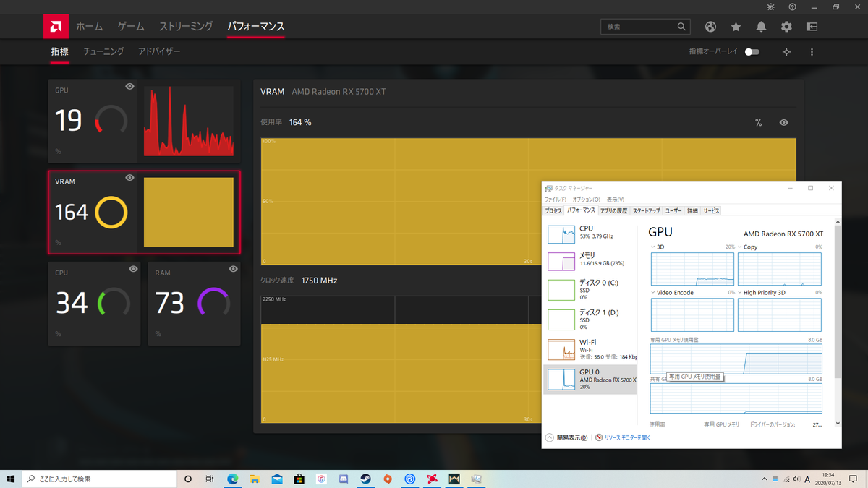Toggle 指標オーバーレイ switch
This screenshot has height=488, width=868.
pos(752,52)
